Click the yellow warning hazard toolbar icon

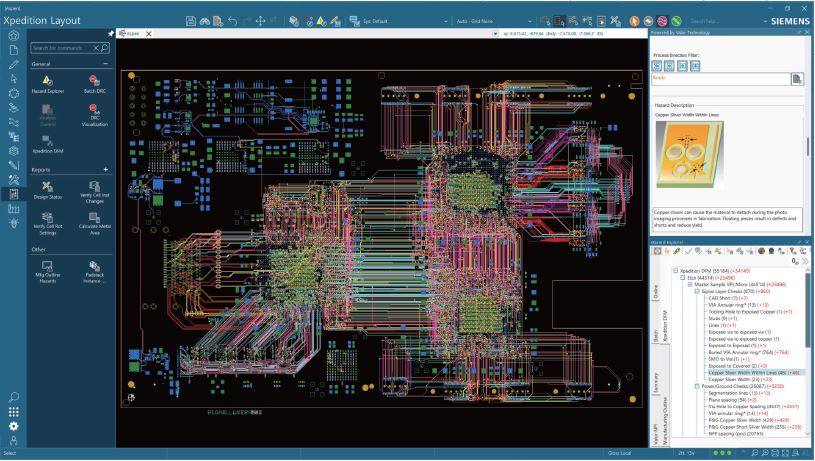322,21
